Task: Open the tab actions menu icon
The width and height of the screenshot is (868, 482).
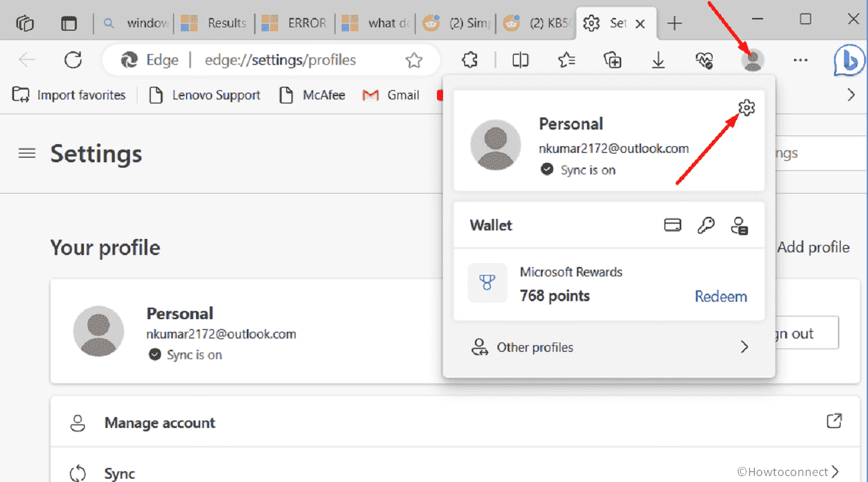Action: point(69,23)
